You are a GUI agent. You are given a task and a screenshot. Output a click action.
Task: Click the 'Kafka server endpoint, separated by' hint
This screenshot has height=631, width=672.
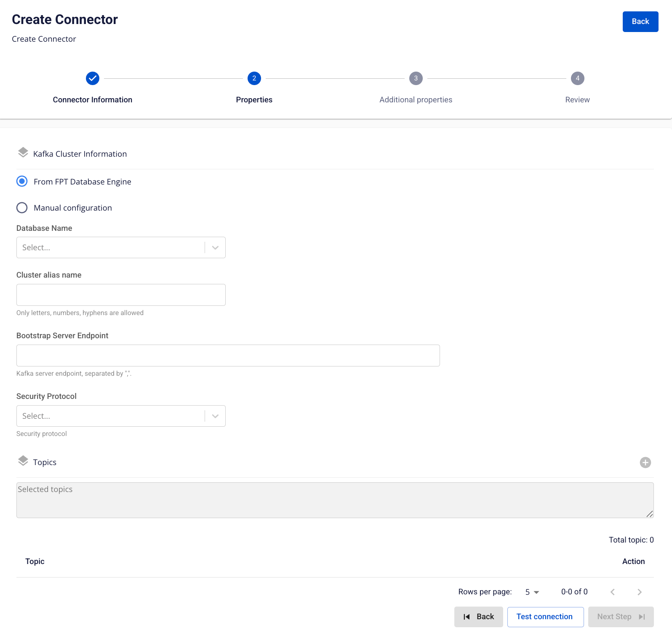pyautogui.click(x=74, y=374)
